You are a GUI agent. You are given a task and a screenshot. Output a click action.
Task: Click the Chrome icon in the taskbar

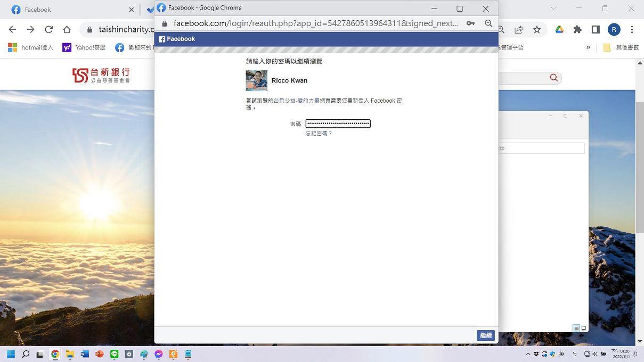point(55,354)
